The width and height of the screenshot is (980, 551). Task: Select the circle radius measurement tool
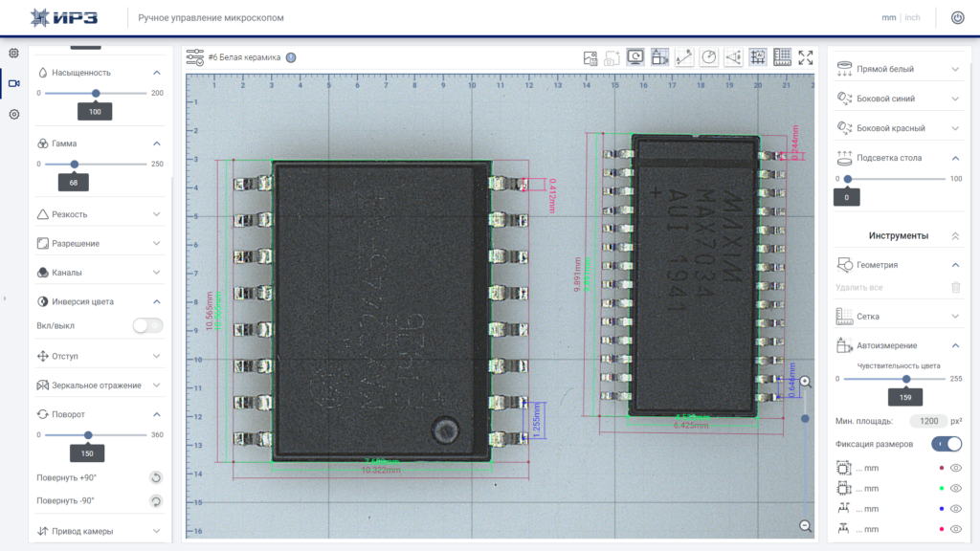click(709, 57)
